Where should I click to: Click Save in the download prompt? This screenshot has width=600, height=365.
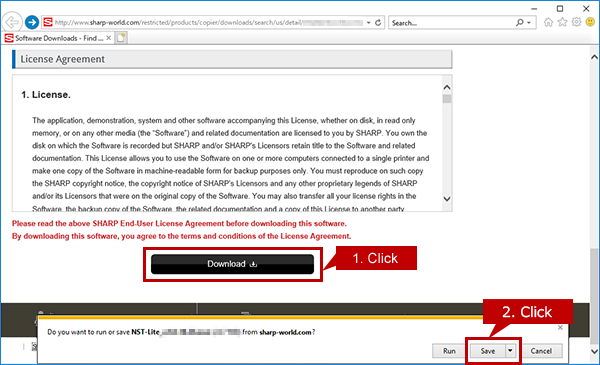click(x=488, y=351)
